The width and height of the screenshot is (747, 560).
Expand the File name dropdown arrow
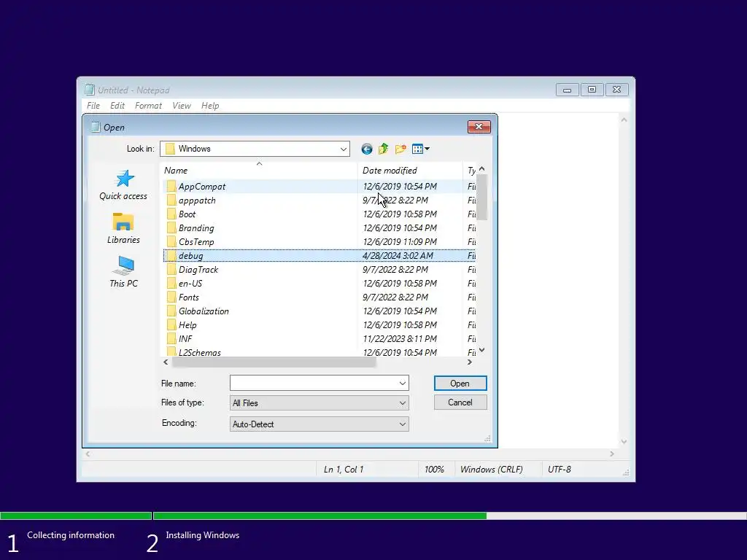pos(403,384)
